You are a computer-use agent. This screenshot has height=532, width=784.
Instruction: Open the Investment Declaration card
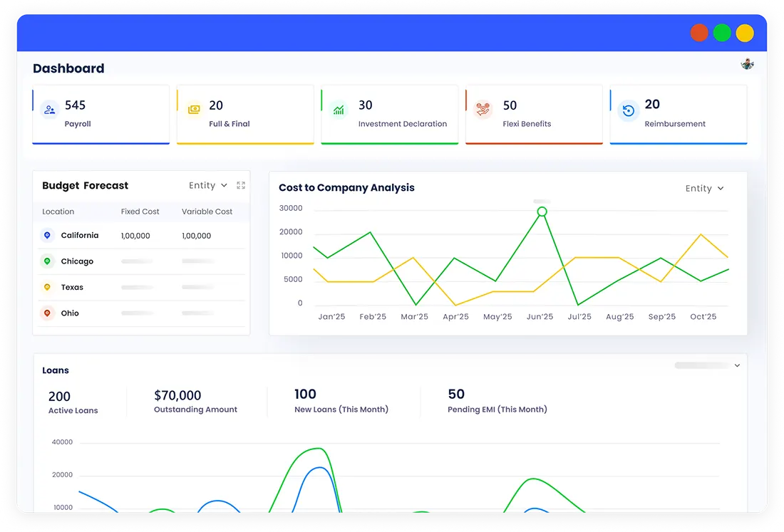point(389,115)
